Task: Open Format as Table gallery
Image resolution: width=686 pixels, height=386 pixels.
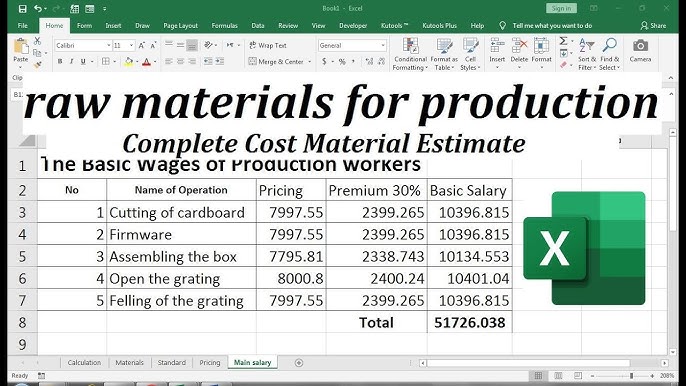Action: click(x=444, y=54)
